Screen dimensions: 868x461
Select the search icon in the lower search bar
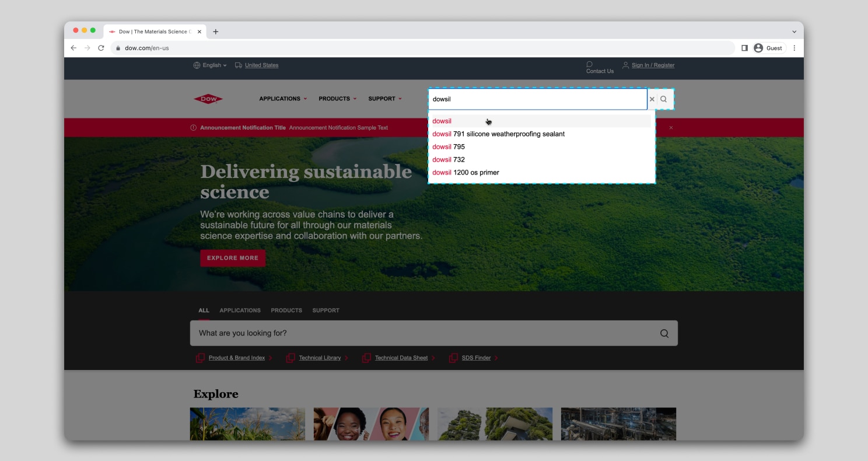(664, 333)
